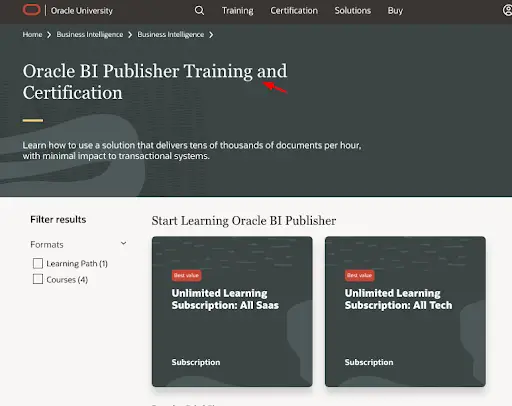Click Subscription label on All Saas card
The width and height of the screenshot is (512, 406).
tap(196, 362)
